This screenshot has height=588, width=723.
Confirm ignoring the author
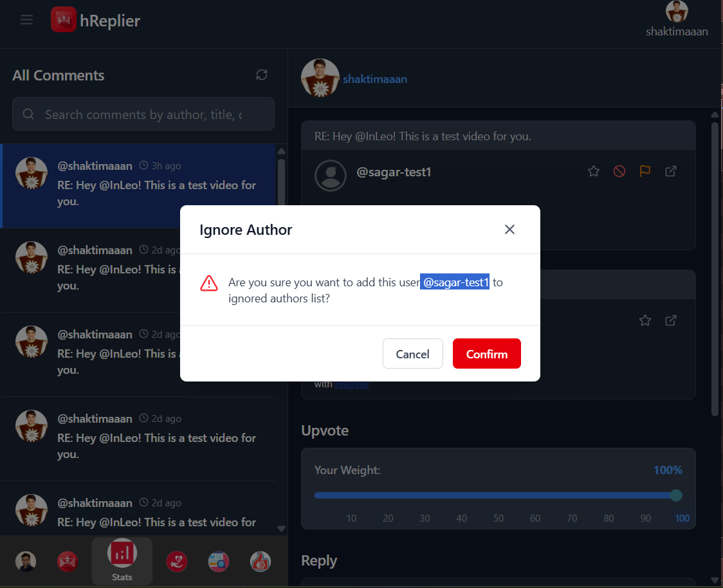pos(486,354)
